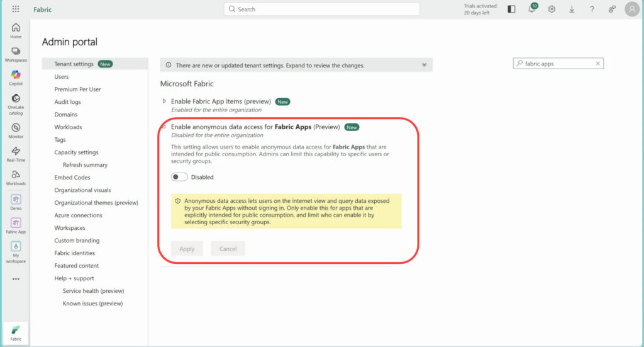644x347 pixels.
Task: Expand the new tenant settings notice
Action: tap(424, 65)
